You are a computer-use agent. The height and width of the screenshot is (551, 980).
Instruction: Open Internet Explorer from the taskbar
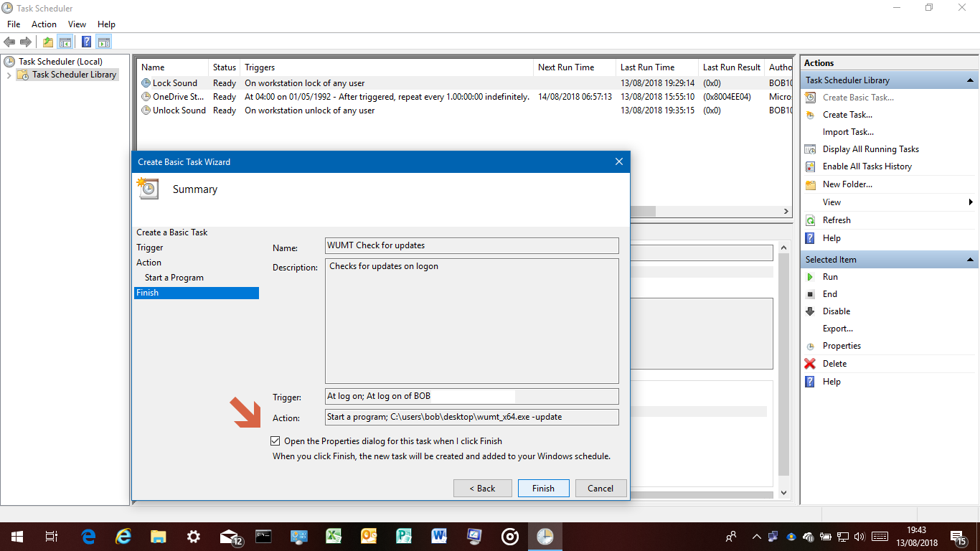(x=123, y=537)
